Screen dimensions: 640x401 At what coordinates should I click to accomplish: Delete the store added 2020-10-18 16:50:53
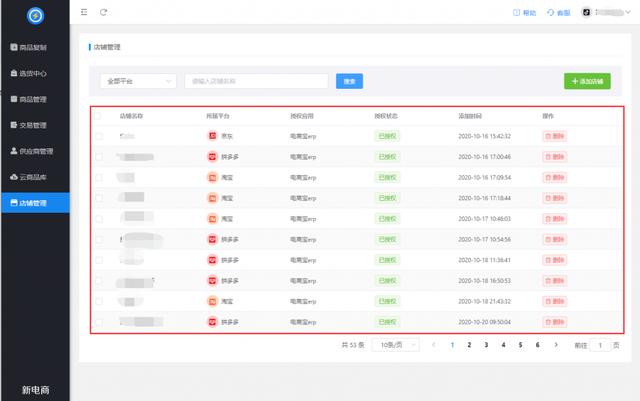click(x=555, y=281)
